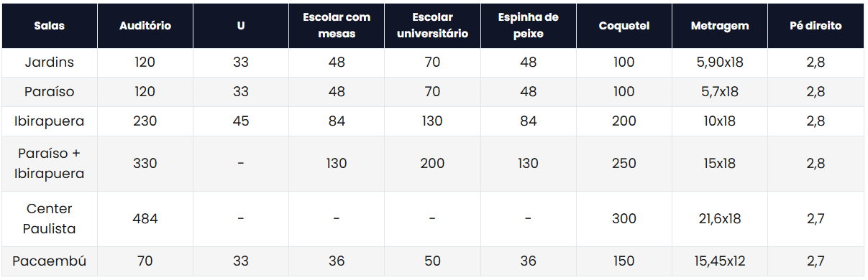Click the Center Paulista room cell
868x280 pixels.
49,219
